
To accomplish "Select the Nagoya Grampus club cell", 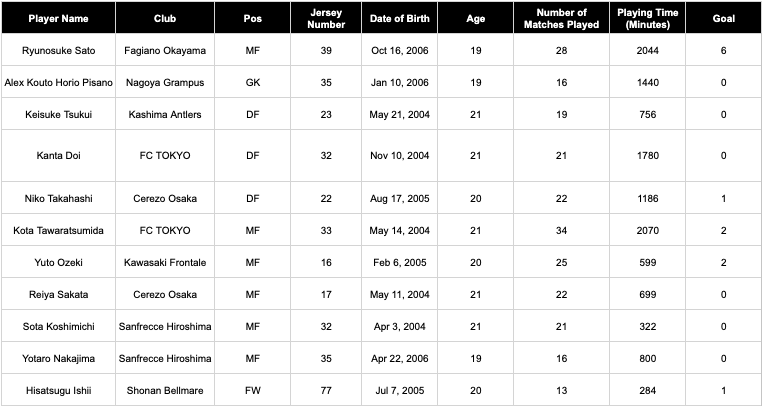I will 164,83.
